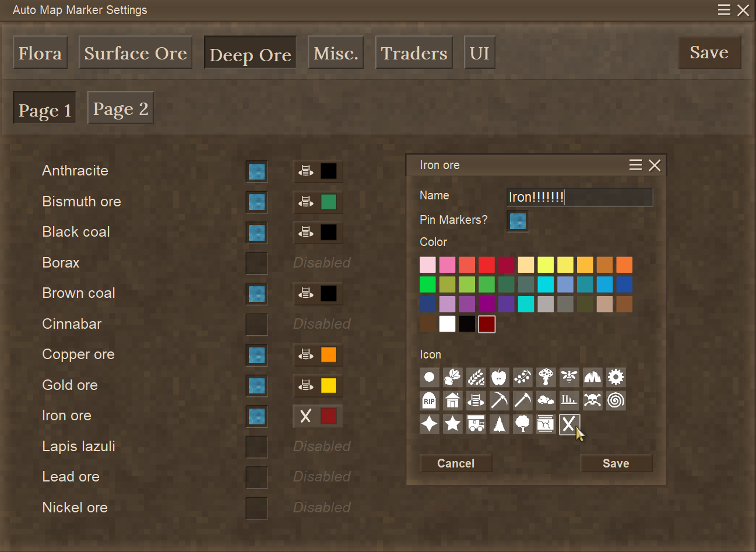Screen dimensions: 756x552
Task: Pick the dark red color swatch
Action: (487, 324)
